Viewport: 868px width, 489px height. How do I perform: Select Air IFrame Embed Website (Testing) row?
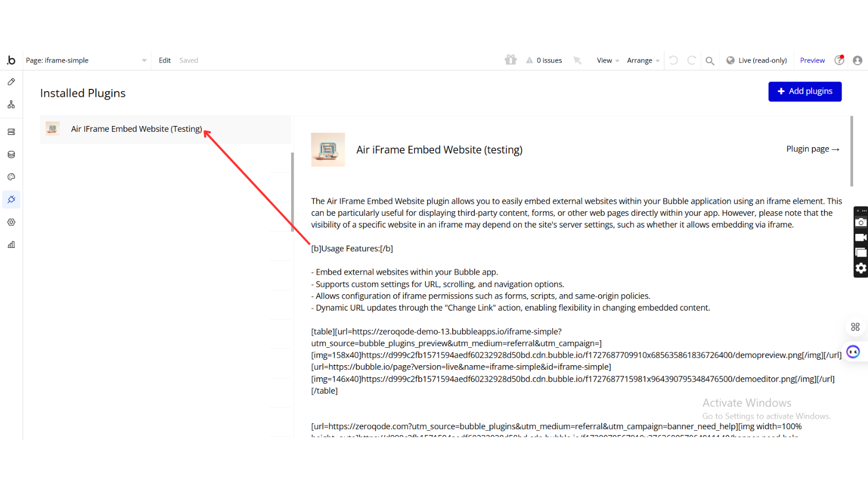click(166, 129)
